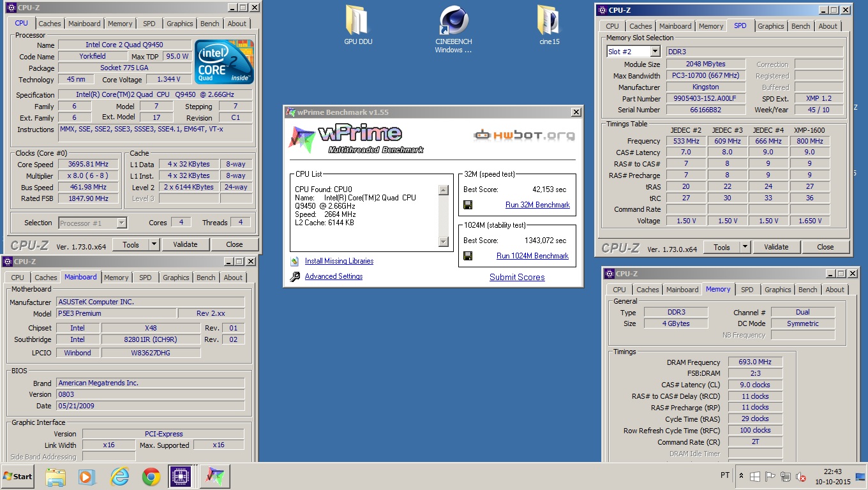
Task: Click the Submit Scores link
Action: pos(517,277)
